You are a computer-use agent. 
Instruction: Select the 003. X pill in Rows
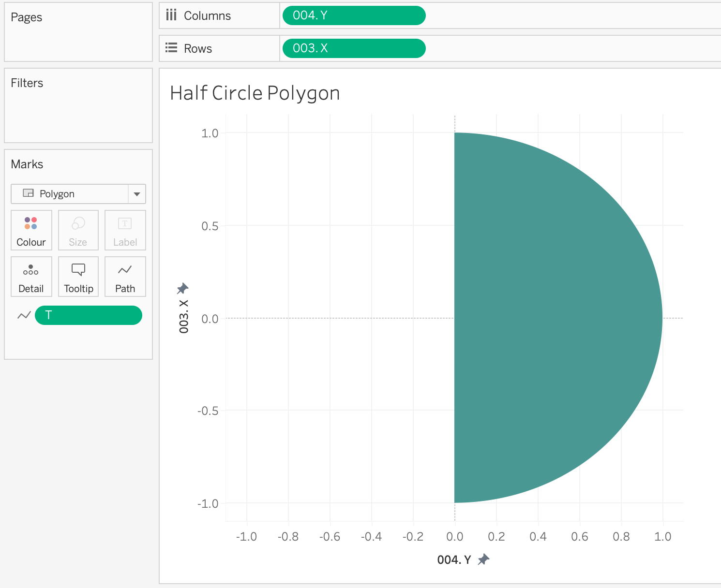tap(354, 48)
